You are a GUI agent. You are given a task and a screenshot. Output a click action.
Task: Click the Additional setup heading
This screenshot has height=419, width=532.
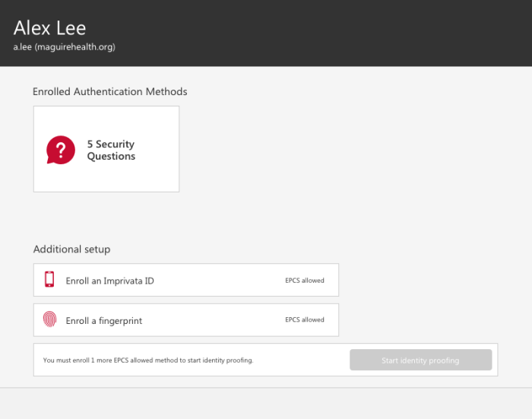(71, 249)
